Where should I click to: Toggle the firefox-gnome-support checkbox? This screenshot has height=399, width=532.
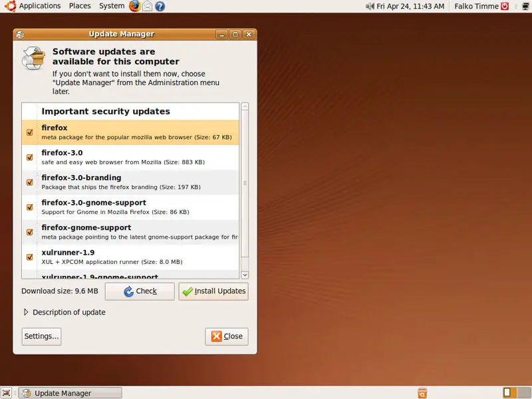click(x=30, y=232)
